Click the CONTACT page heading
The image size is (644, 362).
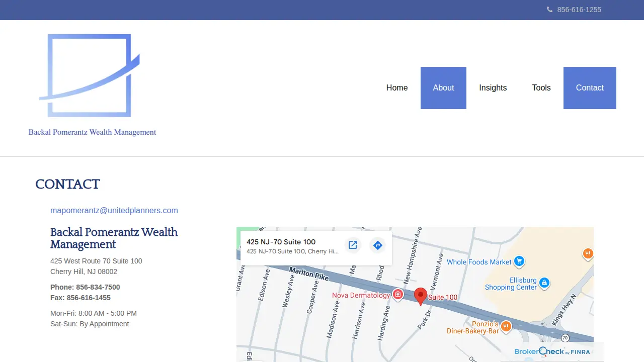point(67,184)
